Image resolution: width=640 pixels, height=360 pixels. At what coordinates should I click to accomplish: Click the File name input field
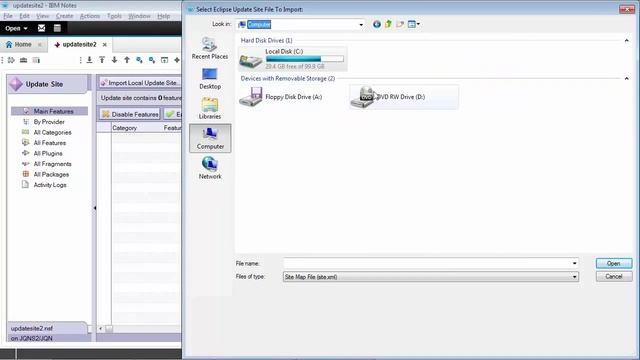click(x=427, y=263)
